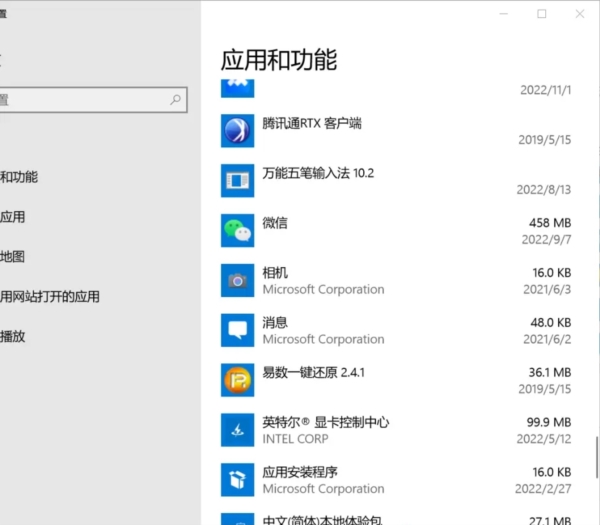The image size is (600, 525).
Task: Click the partially visible app icon dated 2022/11/1
Action: 237,88
